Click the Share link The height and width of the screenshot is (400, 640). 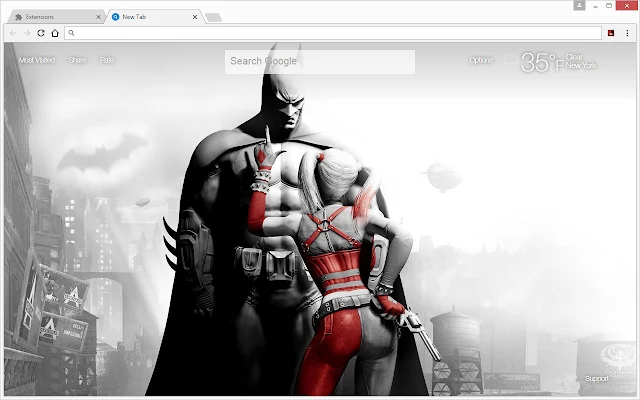coord(77,60)
